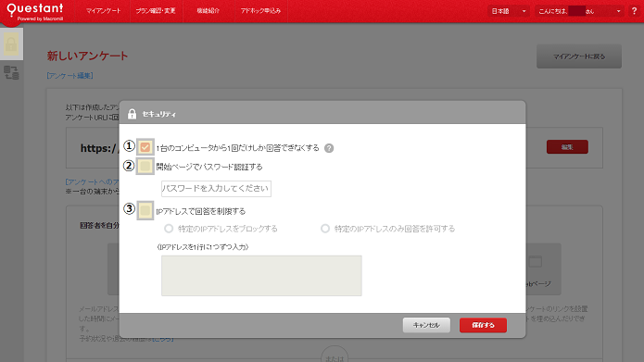Image resolution: width=644 pixels, height=362 pixels.
Task: Click the セキュリティ dialog title text
Action: (159, 114)
